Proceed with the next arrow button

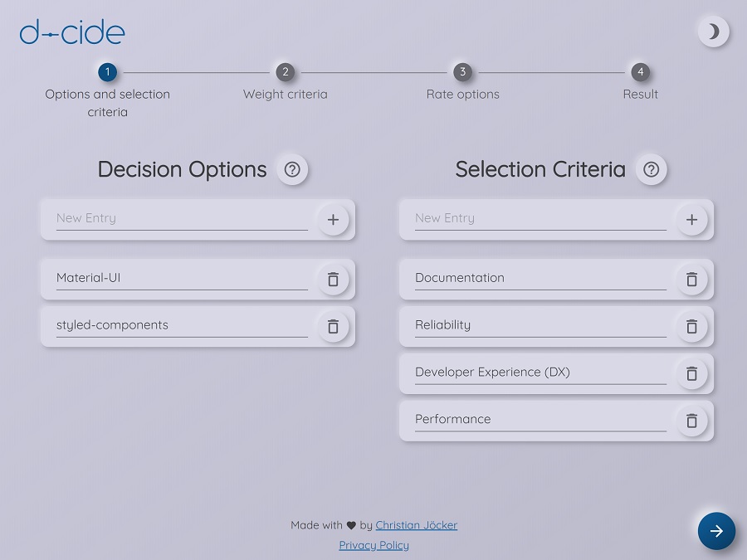[x=716, y=531]
